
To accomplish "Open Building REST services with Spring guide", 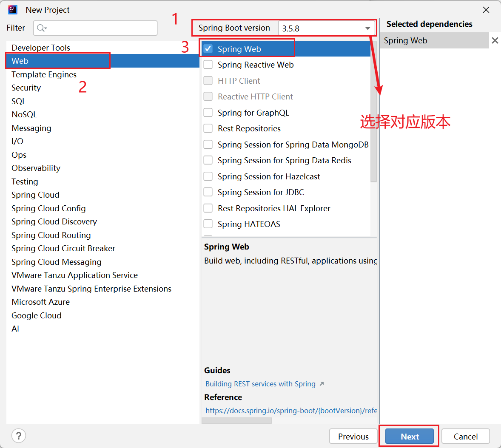I will [260, 384].
